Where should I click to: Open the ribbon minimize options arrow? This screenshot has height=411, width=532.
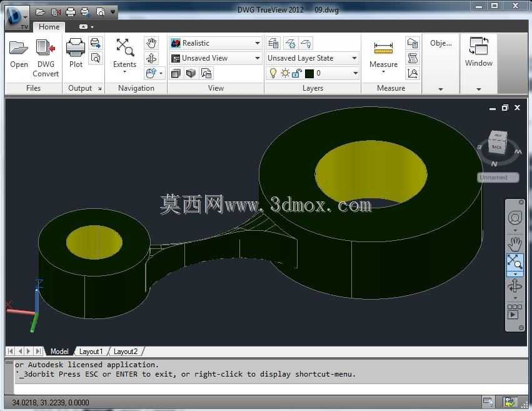(93, 27)
